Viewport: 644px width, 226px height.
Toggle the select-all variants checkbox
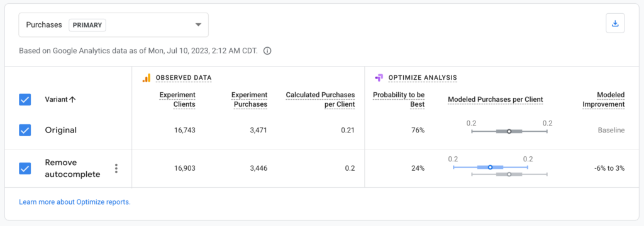[25, 100]
